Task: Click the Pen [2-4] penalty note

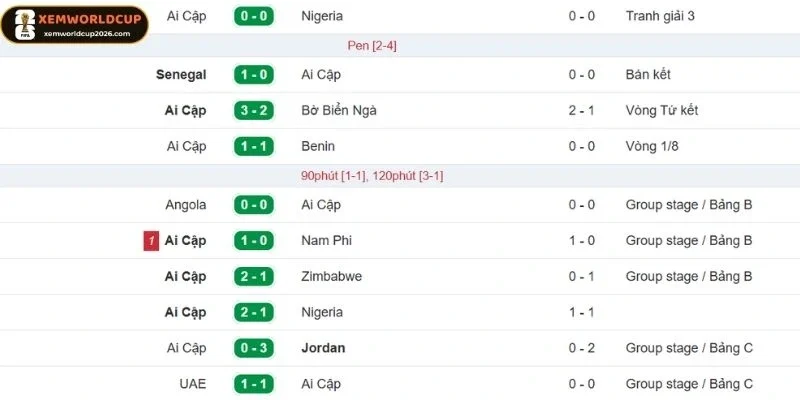Action: coord(372,46)
